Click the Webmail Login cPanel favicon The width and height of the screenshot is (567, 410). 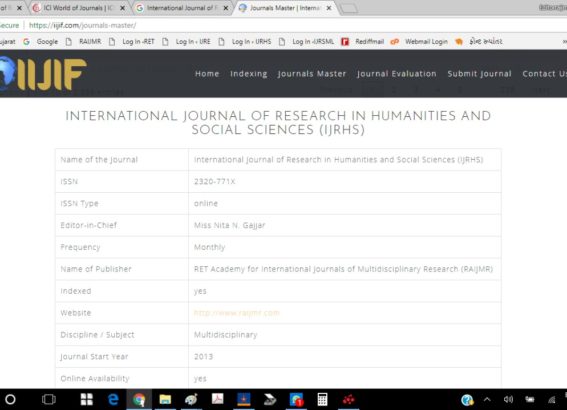(395, 42)
